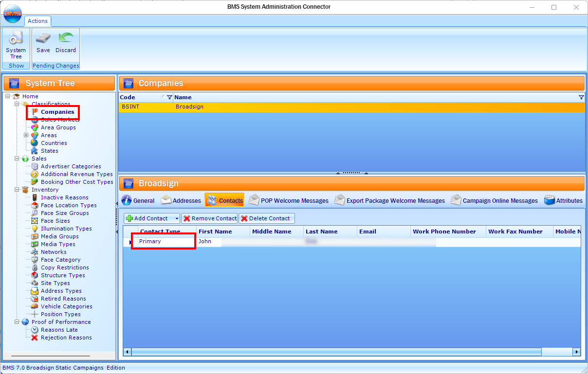Sort by Work Phone Number column header

pyautogui.click(x=448, y=232)
